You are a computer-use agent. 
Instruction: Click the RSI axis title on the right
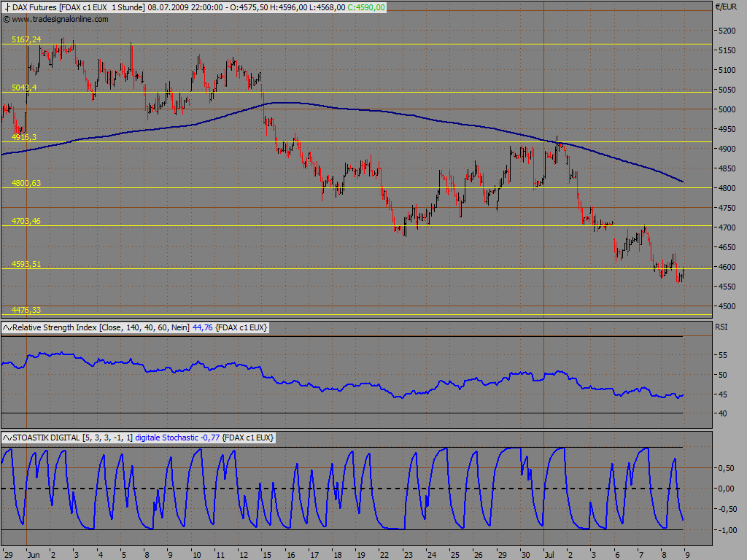click(x=721, y=327)
